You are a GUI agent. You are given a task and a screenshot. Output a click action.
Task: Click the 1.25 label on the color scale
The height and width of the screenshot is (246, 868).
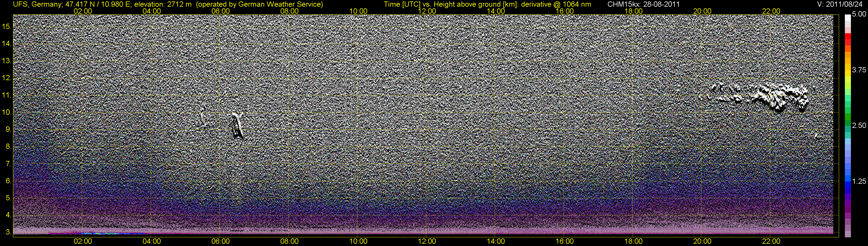pyautogui.click(x=858, y=181)
